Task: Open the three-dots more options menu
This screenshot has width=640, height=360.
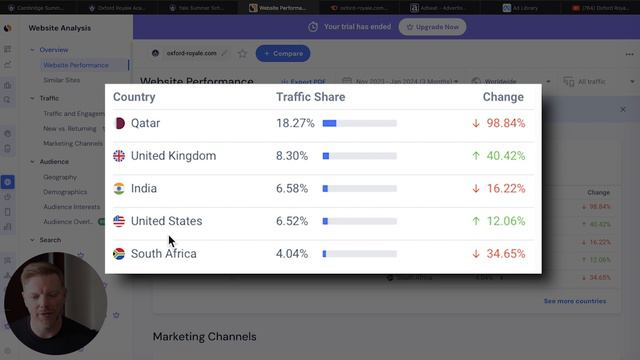Action: (x=629, y=54)
